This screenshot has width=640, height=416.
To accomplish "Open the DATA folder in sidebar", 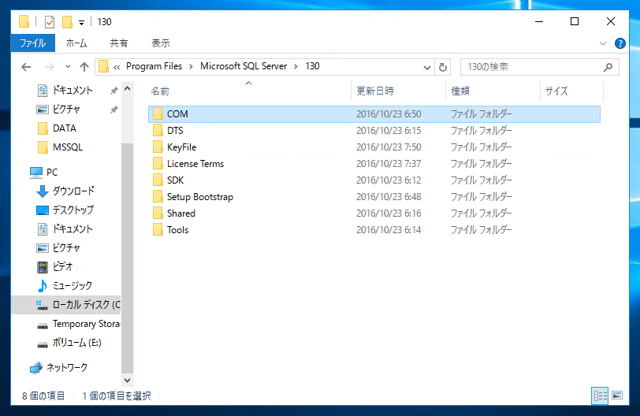I will click(64, 128).
